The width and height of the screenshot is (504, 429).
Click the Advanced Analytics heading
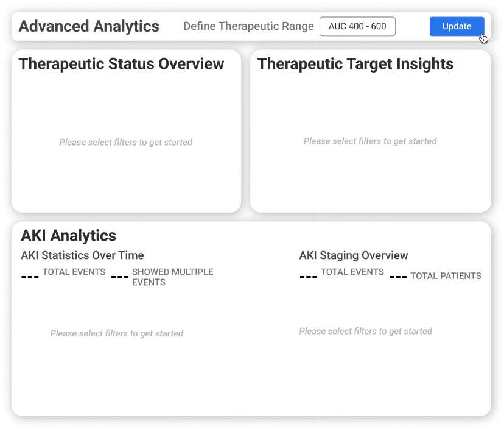tap(88, 26)
